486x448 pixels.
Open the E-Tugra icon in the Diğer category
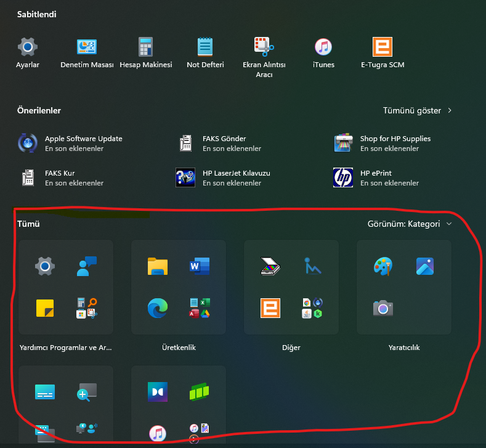pos(270,308)
